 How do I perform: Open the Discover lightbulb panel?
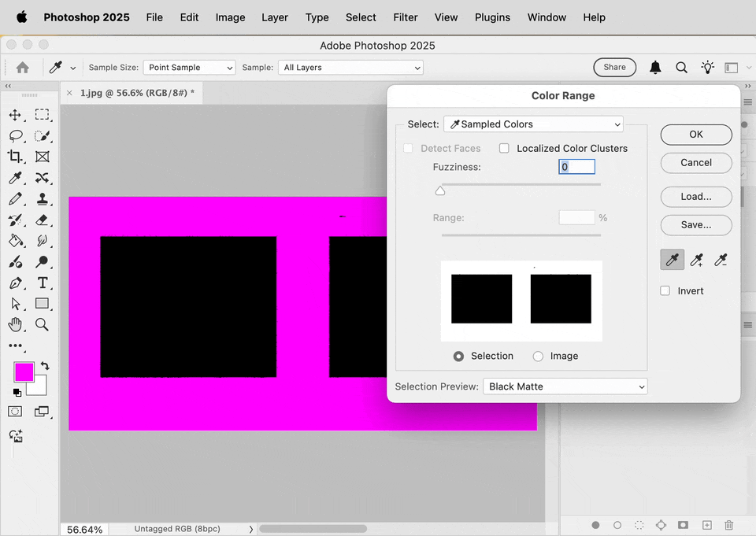point(707,67)
